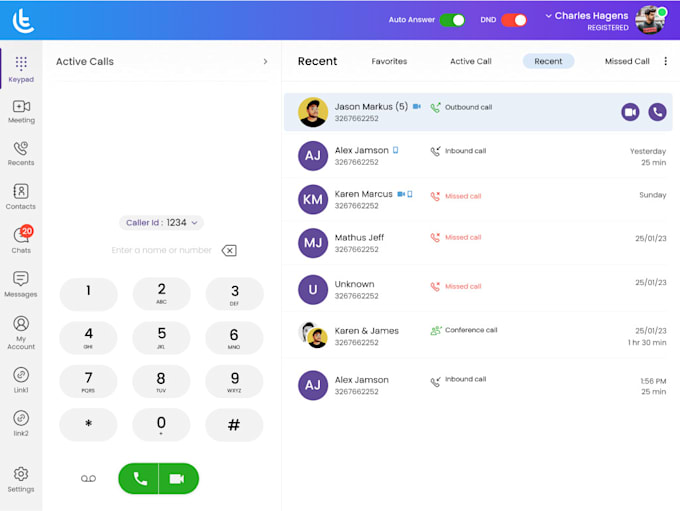680x511 pixels.
Task: Open the Keypad sidebar icon
Action: coord(21,69)
